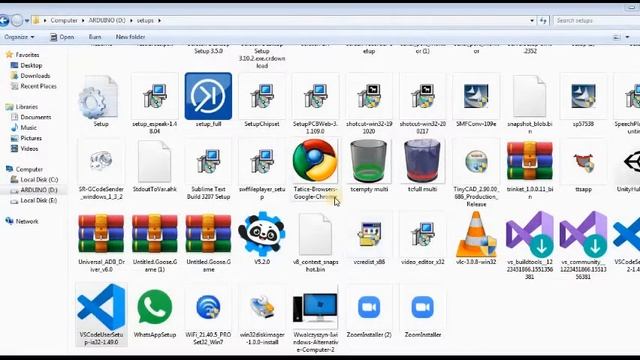Select the vlc-3.0.8-win32 installer
This screenshot has height=360, width=640.
(476, 234)
